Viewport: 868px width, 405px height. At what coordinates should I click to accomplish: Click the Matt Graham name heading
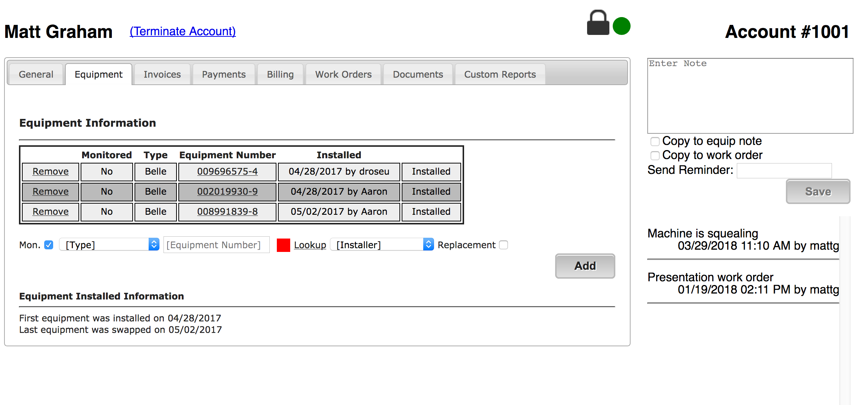pyautogui.click(x=58, y=32)
